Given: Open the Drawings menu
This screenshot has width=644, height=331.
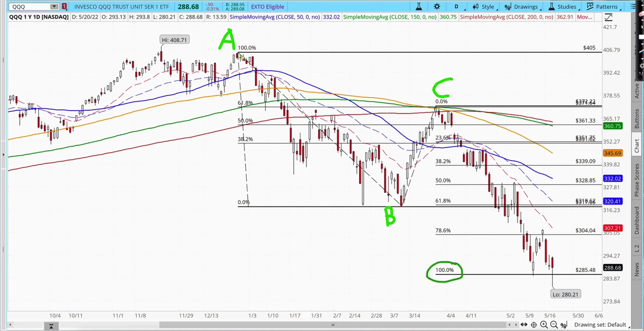Looking at the screenshot, I should tap(523, 7).
